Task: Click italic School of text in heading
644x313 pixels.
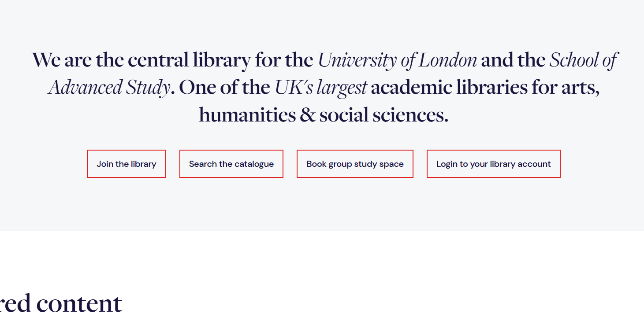Action: pos(583,60)
